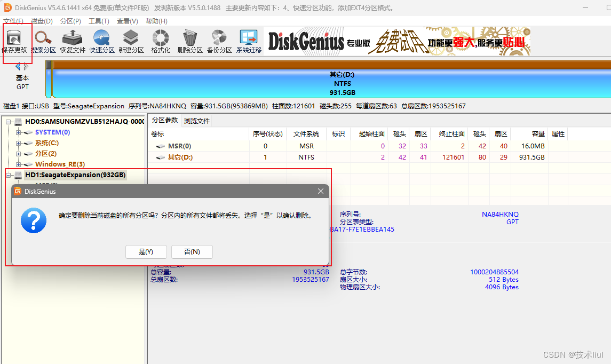This screenshot has width=611, height=364.
Task: Click the 序号(状态) column header
Action: pos(268,133)
